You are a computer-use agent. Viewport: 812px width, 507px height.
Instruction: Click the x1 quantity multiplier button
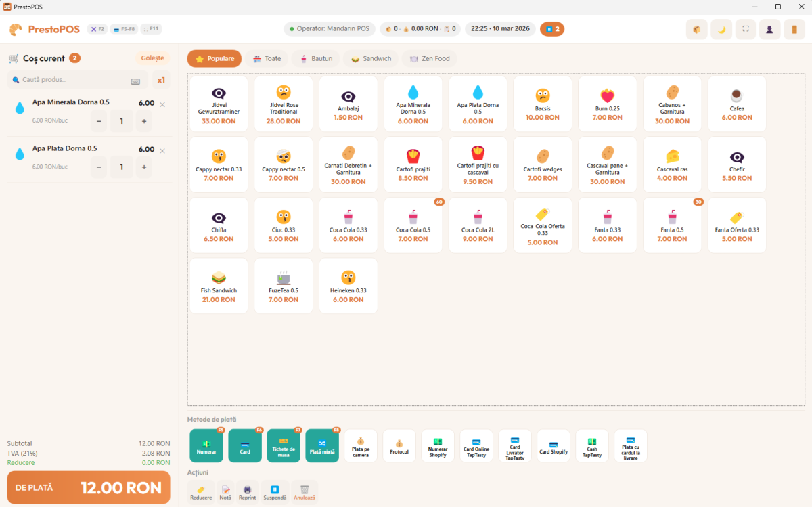point(161,80)
